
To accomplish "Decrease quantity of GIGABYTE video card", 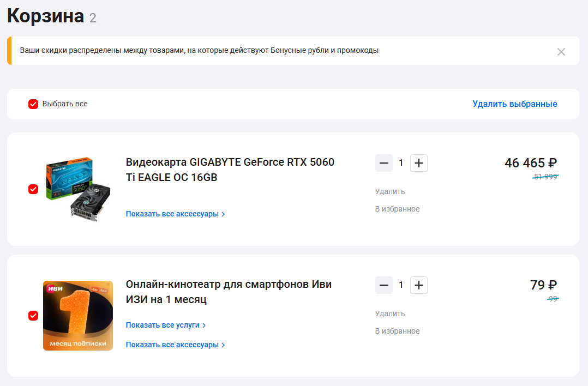I will coord(383,163).
